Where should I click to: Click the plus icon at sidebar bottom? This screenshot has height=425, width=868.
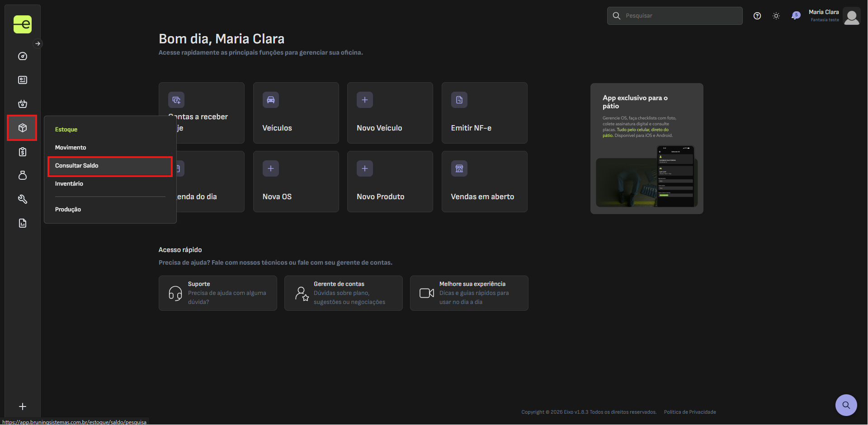point(23,406)
